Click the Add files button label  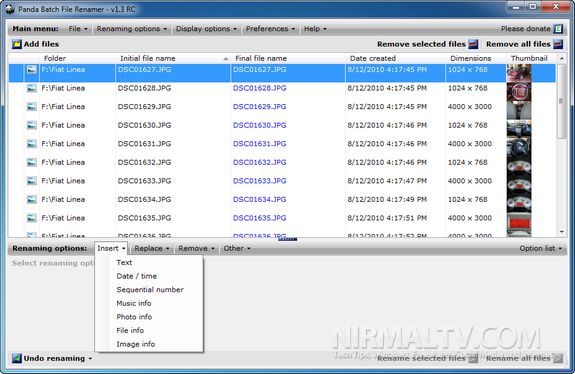point(41,44)
